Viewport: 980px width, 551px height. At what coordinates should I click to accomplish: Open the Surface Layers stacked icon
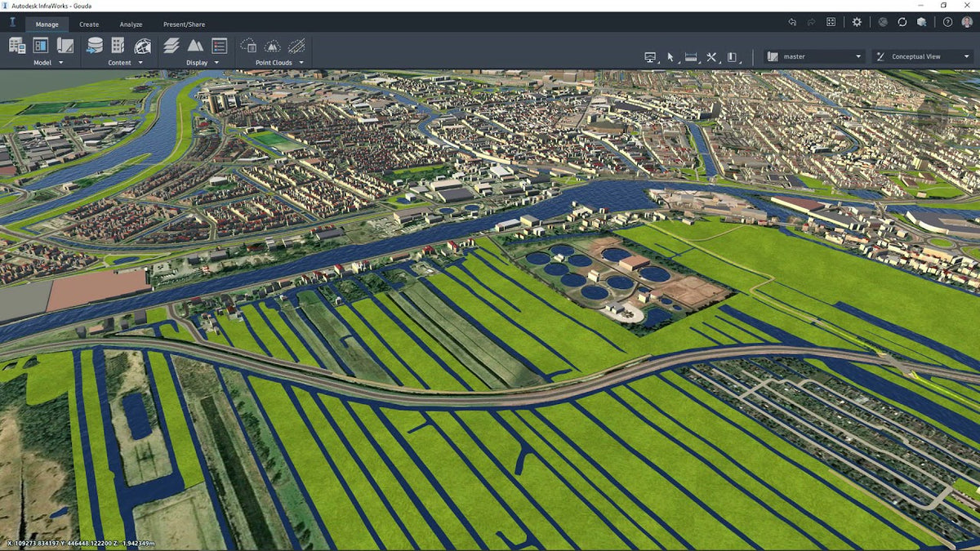click(x=171, y=46)
